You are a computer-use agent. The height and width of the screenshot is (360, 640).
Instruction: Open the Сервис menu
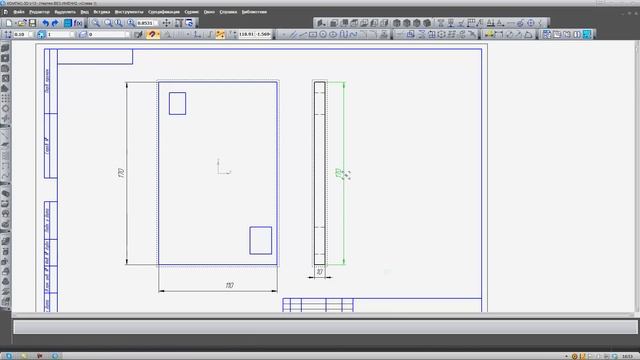point(191,12)
